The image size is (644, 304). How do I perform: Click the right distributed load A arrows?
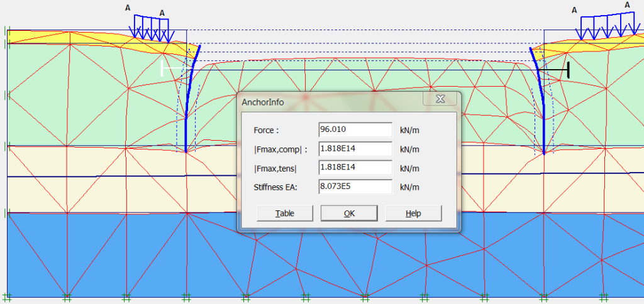[x=609, y=27]
